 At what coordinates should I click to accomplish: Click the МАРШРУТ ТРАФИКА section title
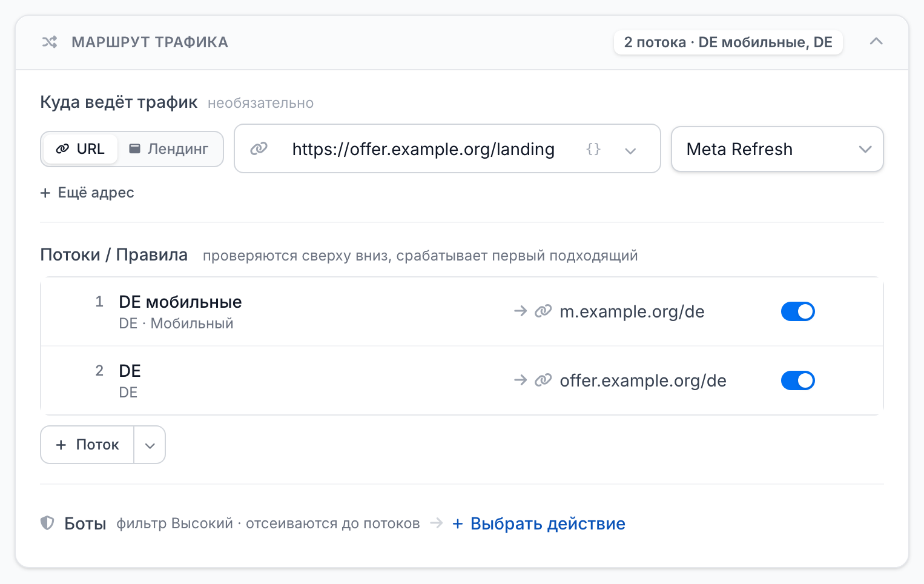pos(150,42)
